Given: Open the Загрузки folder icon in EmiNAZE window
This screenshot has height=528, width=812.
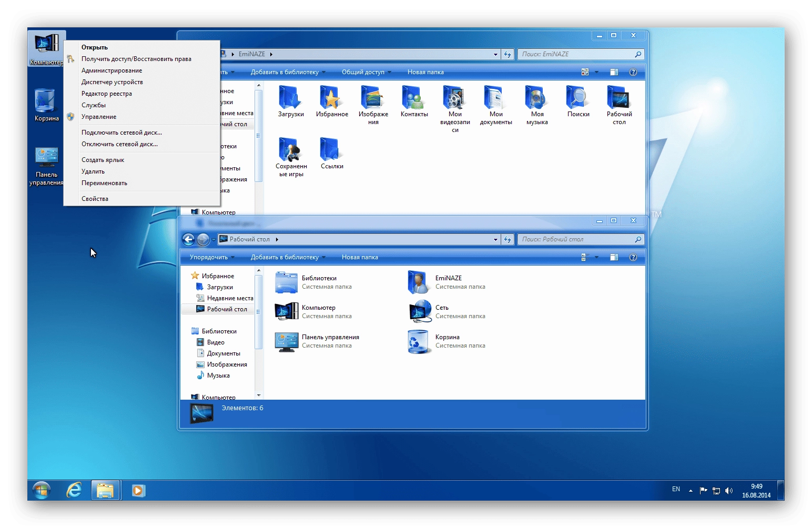Looking at the screenshot, I should 290,98.
